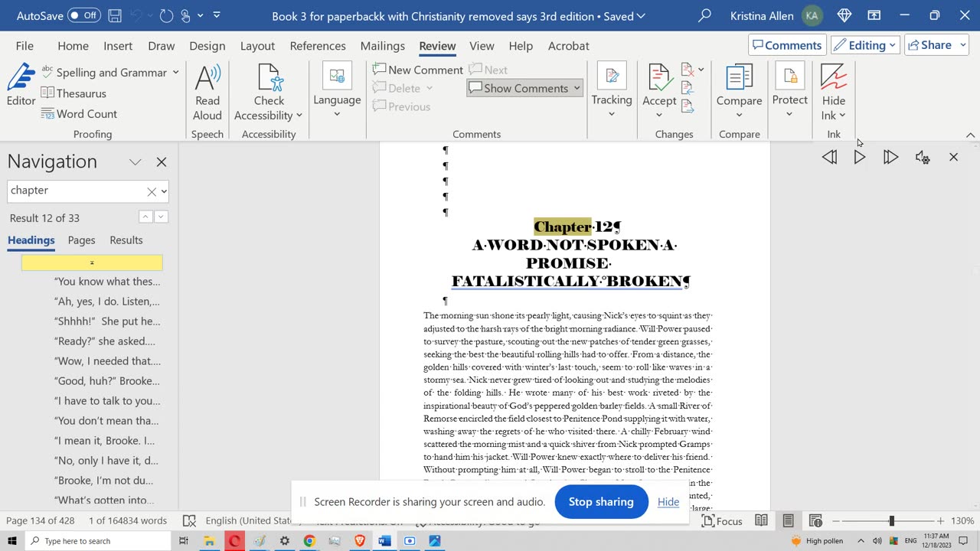Viewport: 980px width, 551px height.
Task: Run Spelling and Grammar check
Action: click(103, 73)
